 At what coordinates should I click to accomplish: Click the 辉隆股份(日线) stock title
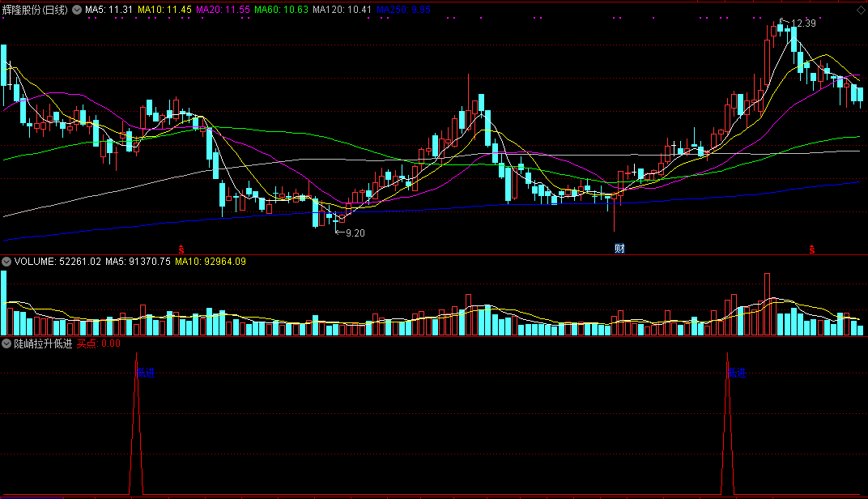(35, 10)
